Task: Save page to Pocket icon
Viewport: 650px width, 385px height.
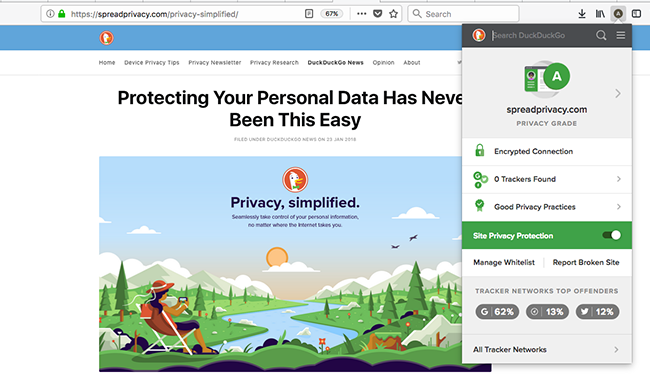Action: [377, 14]
